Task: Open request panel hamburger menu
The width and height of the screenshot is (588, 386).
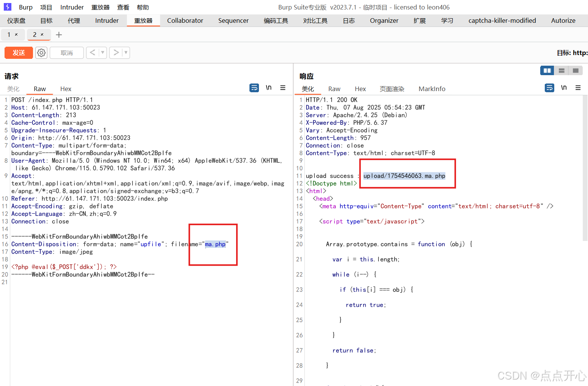Action: tap(283, 88)
